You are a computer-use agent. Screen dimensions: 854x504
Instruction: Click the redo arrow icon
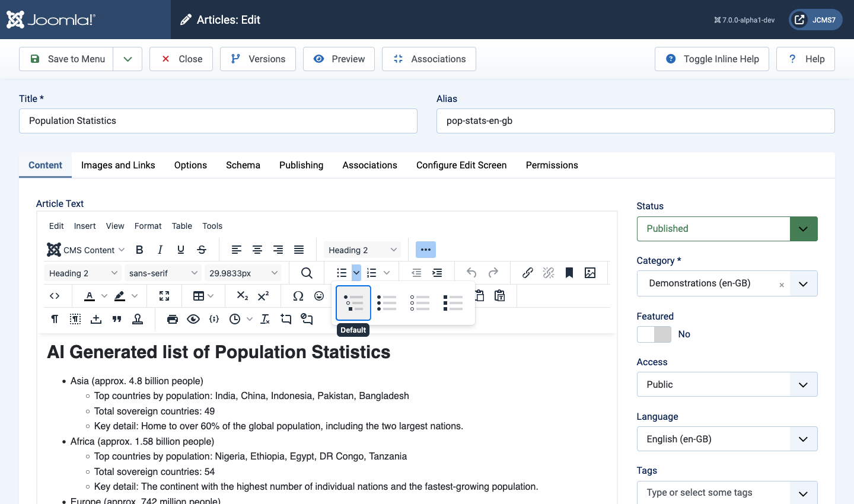pos(493,273)
